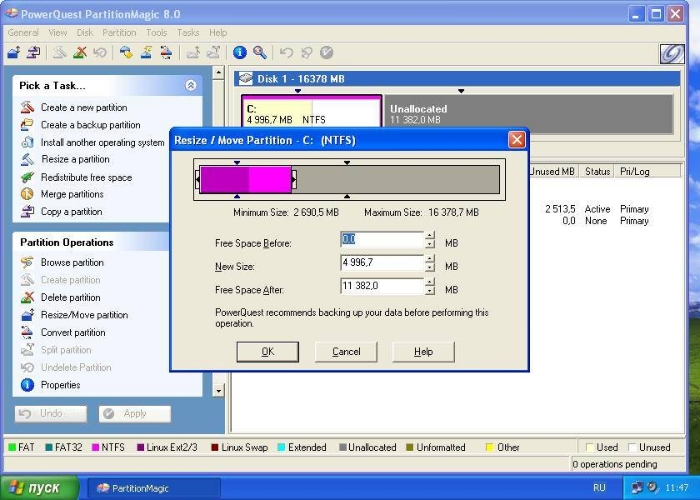Click the blue info icon in the top toolbar
The height and width of the screenshot is (500, 700).
click(240, 53)
